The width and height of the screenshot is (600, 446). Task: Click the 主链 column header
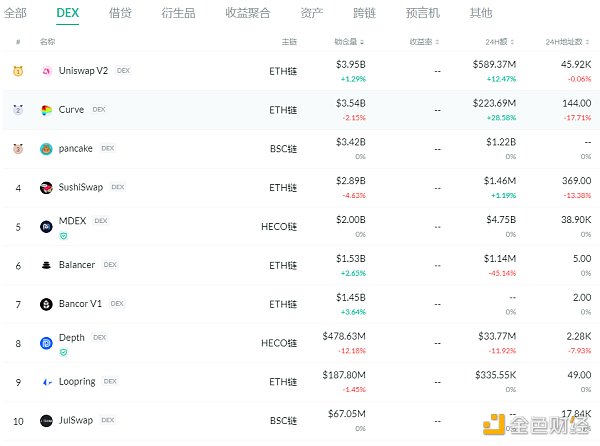pyautogui.click(x=289, y=42)
